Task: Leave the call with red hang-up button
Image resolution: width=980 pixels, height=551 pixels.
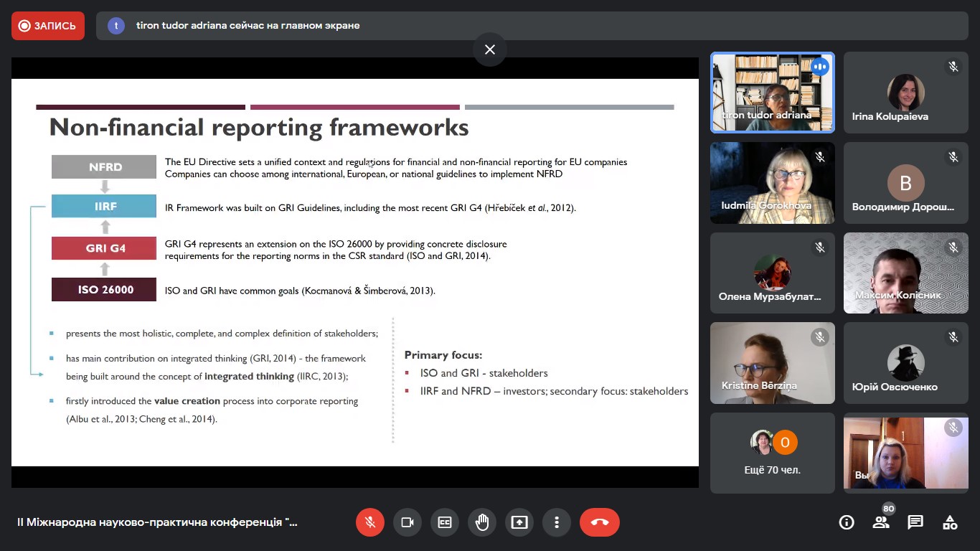Action: pyautogui.click(x=600, y=522)
